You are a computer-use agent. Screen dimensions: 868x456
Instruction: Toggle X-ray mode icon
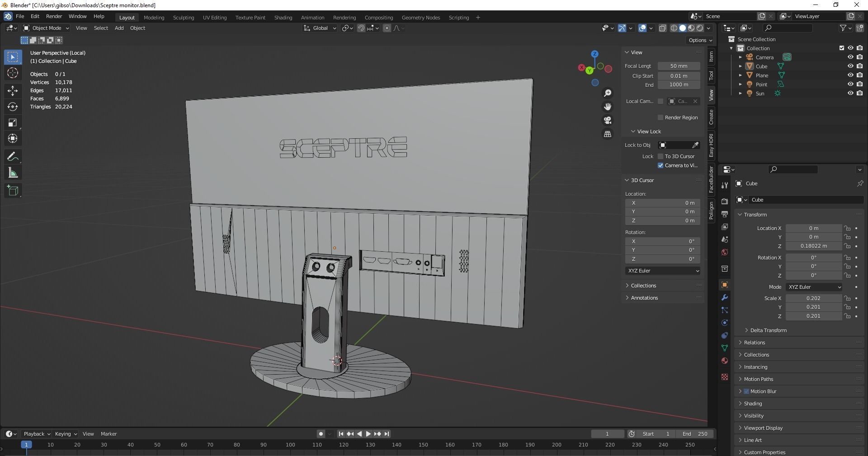pyautogui.click(x=662, y=28)
